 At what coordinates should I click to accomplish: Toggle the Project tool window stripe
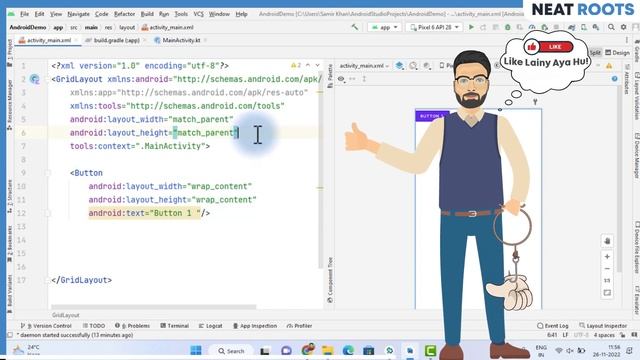[x=10, y=53]
